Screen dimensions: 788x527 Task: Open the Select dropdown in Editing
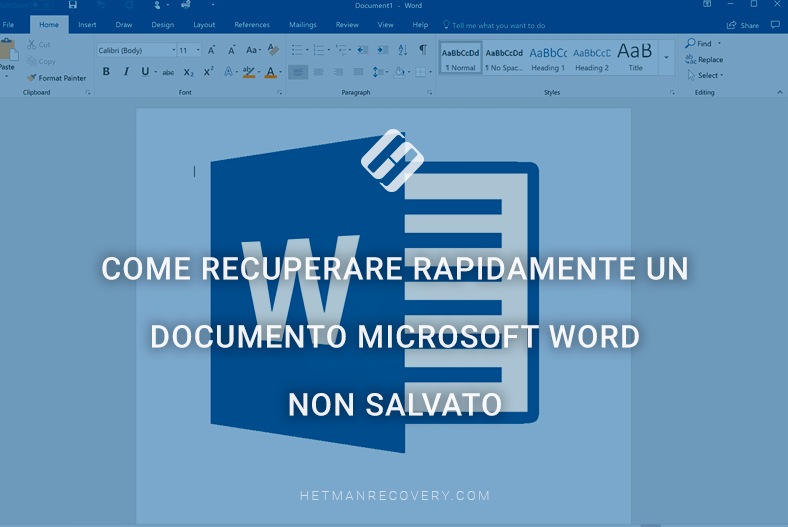pyautogui.click(x=705, y=75)
